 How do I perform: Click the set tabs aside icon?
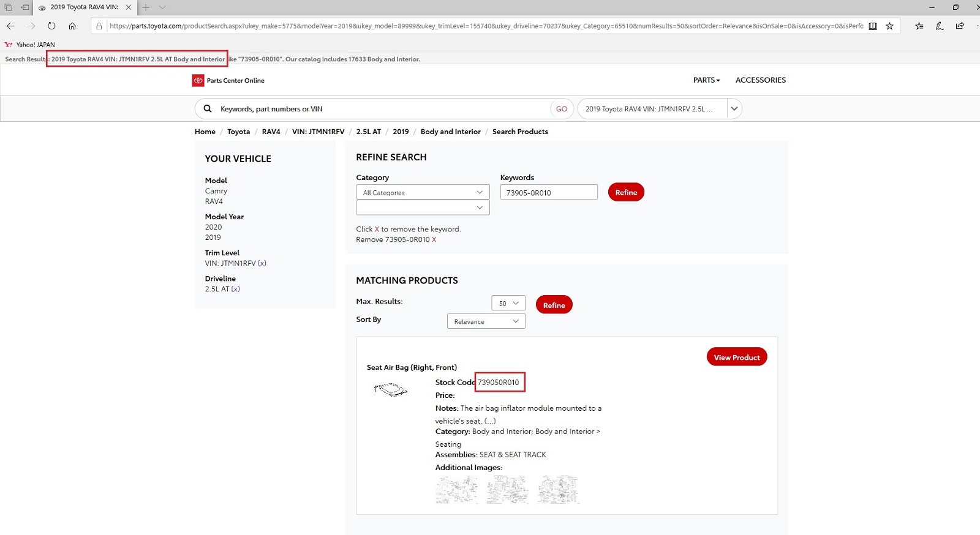point(25,7)
